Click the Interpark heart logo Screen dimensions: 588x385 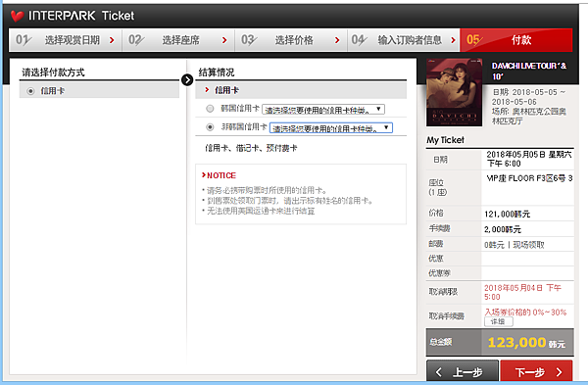tap(18, 16)
